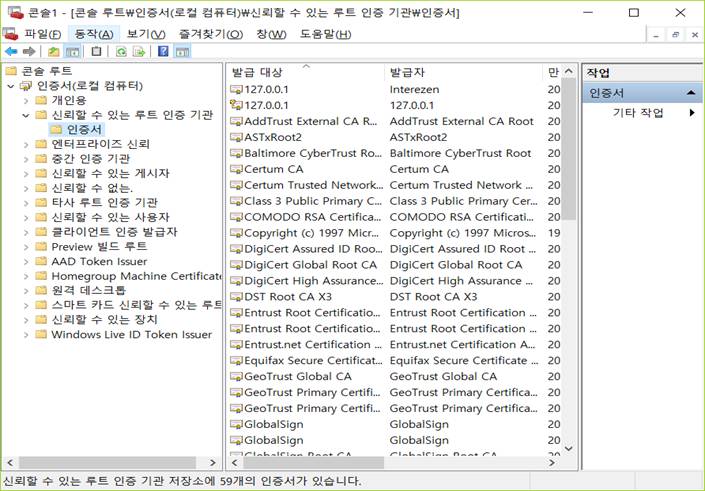The width and height of the screenshot is (705, 491).
Task: Click the Refresh toolbar icon
Action: [x=121, y=51]
